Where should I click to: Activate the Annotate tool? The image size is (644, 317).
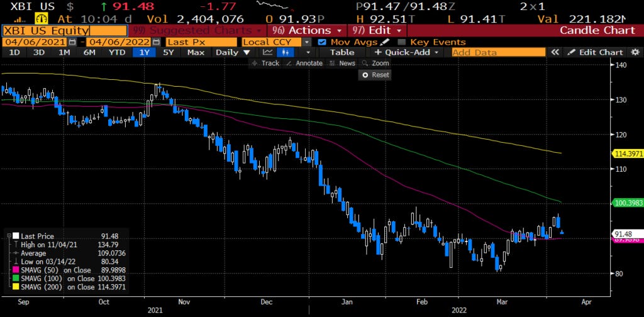pyautogui.click(x=304, y=64)
